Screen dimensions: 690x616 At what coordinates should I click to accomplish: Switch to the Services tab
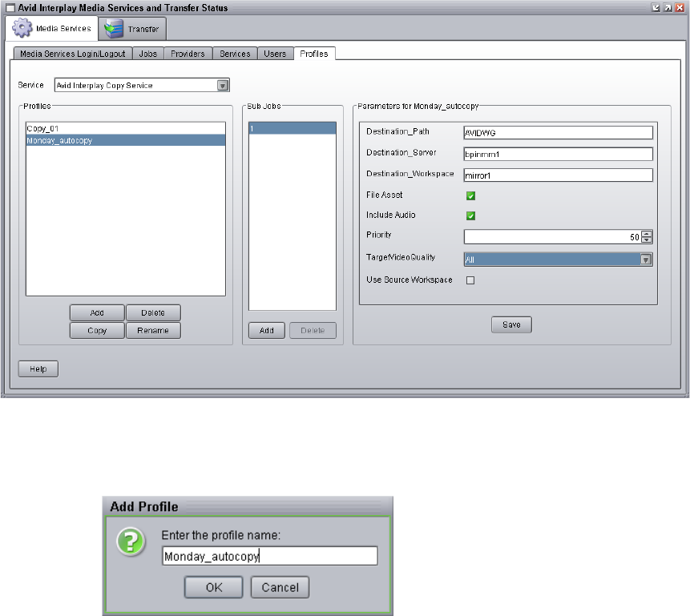[x=235, y=54]
